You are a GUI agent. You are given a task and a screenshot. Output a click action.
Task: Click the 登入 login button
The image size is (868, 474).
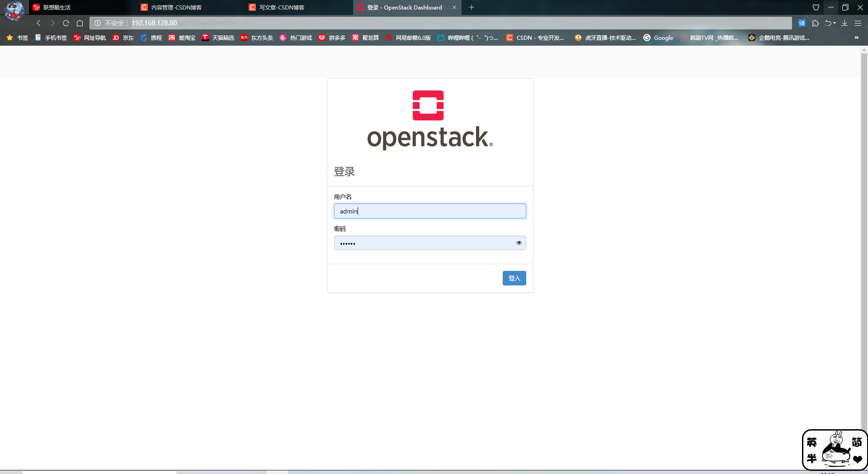pos(514,278)
